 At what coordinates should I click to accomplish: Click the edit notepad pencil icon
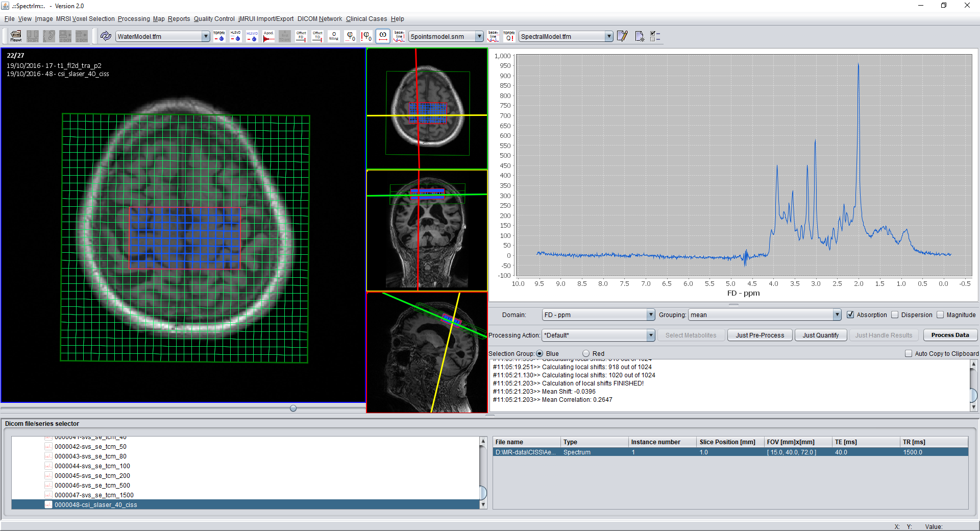[x=622, y=36]
